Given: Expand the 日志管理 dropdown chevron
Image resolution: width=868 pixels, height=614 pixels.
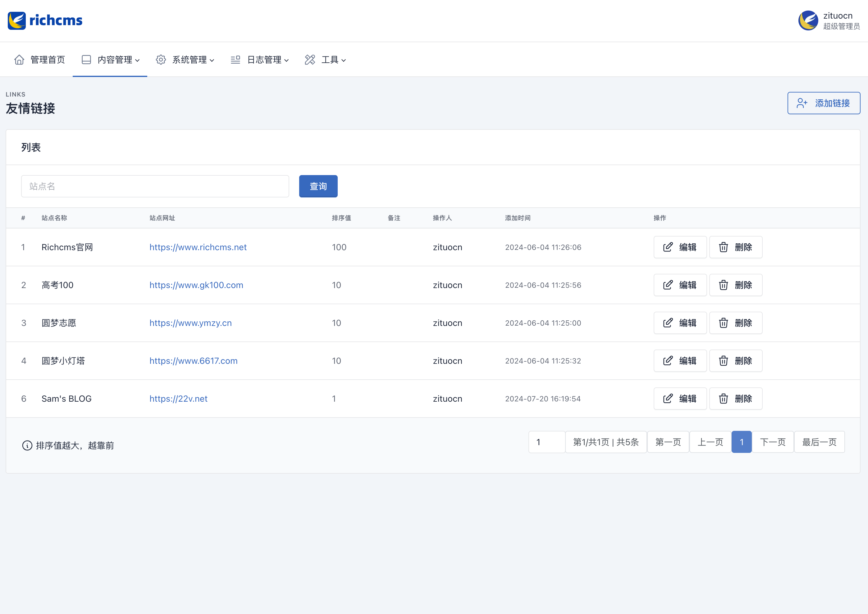Looking at the screenshot, I should pos(286,61).
